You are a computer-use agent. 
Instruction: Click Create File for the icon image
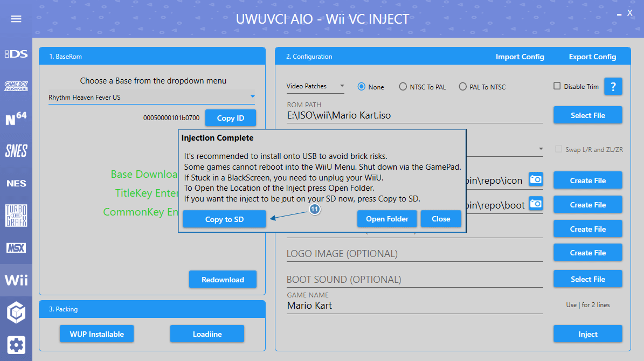pos(588,180)
